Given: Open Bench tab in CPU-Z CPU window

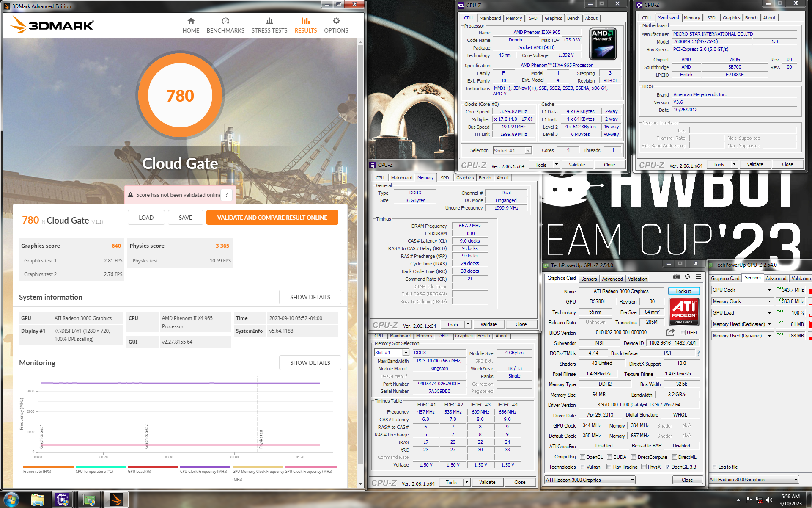Looking at the screenshot, I should 573,18.
